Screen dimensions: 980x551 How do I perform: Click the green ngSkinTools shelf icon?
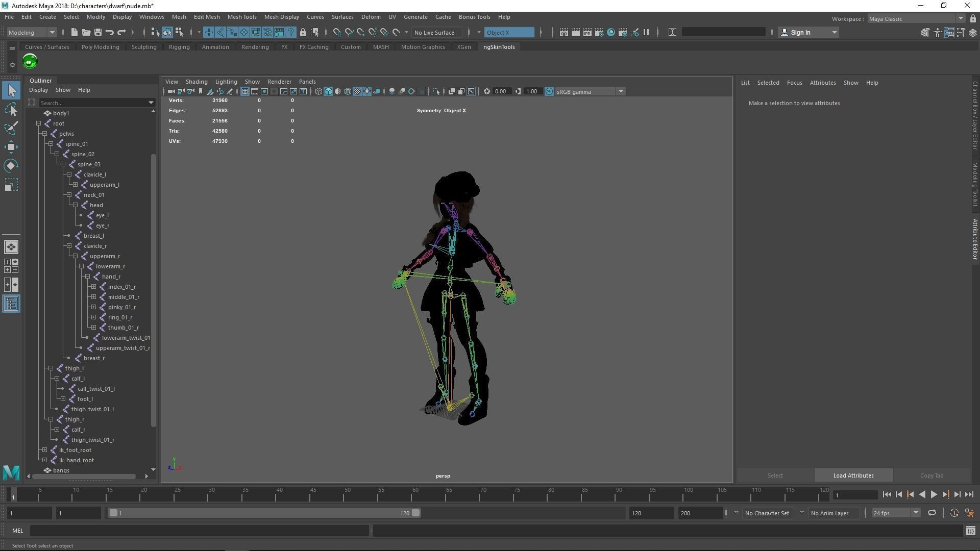30,62
